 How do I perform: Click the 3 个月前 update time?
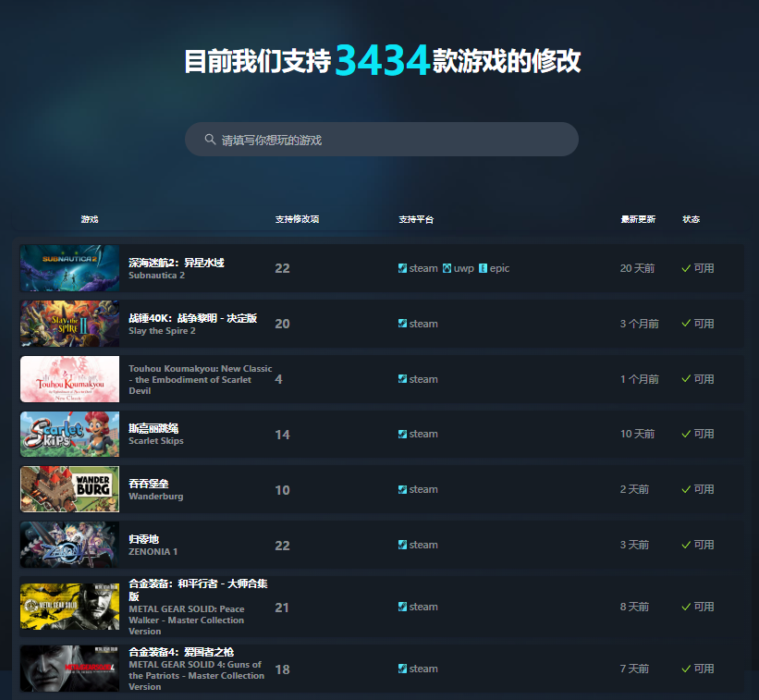point(640,324)
